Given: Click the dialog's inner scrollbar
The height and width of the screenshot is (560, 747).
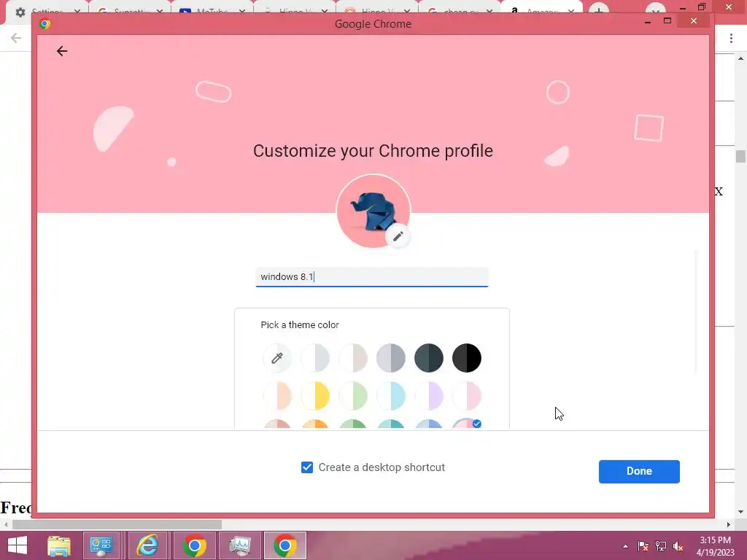Looking at the screenshot, I should point(695,312).
